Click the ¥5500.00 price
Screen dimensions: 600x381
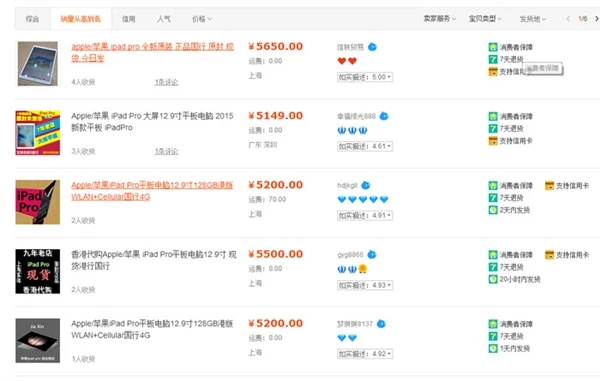276,254
